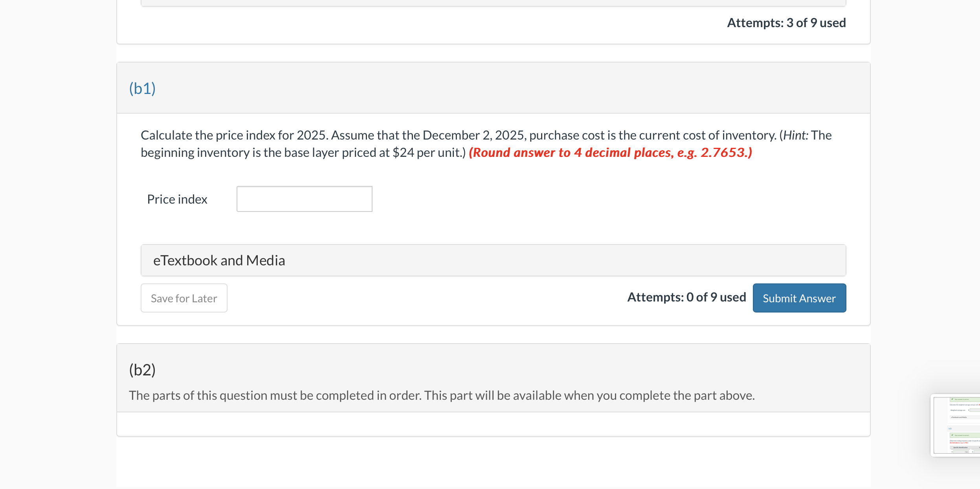Click the Save for Later button

pyautogui.click(x=184, y=298)
